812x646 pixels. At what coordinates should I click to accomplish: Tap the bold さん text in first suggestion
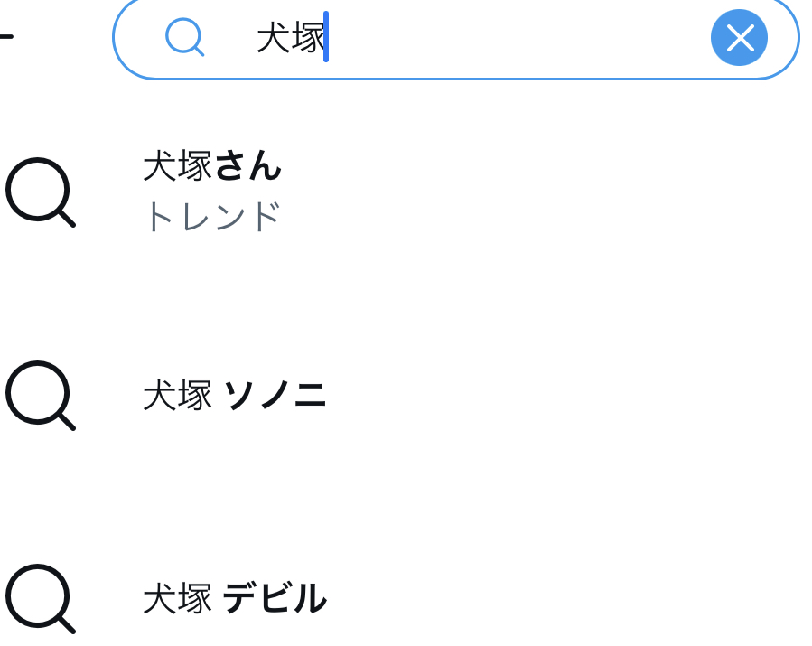(x=248, y=167)
